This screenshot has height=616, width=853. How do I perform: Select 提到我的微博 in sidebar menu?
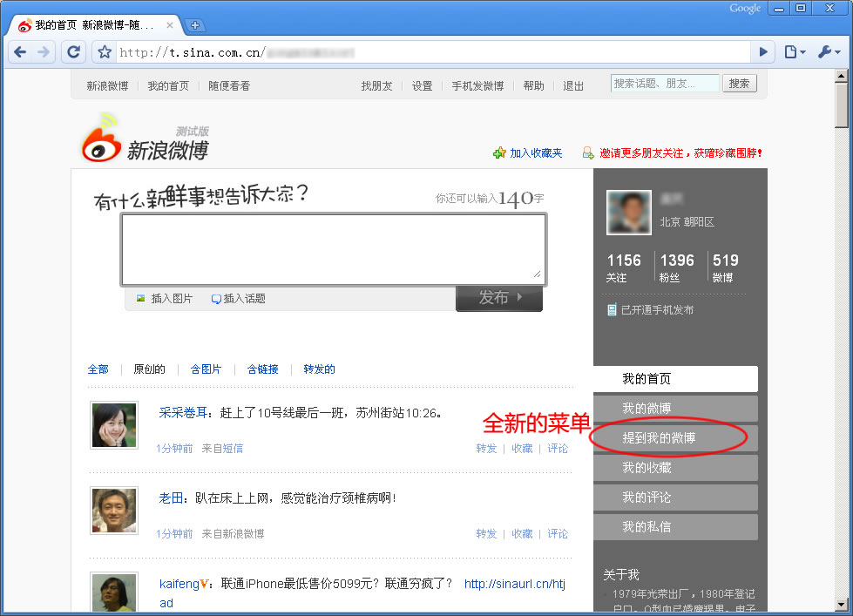pyautogui.click(x=675, y=438)
